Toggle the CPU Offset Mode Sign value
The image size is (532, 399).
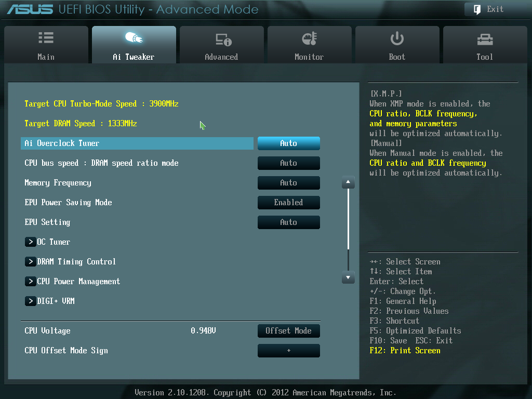288,351
